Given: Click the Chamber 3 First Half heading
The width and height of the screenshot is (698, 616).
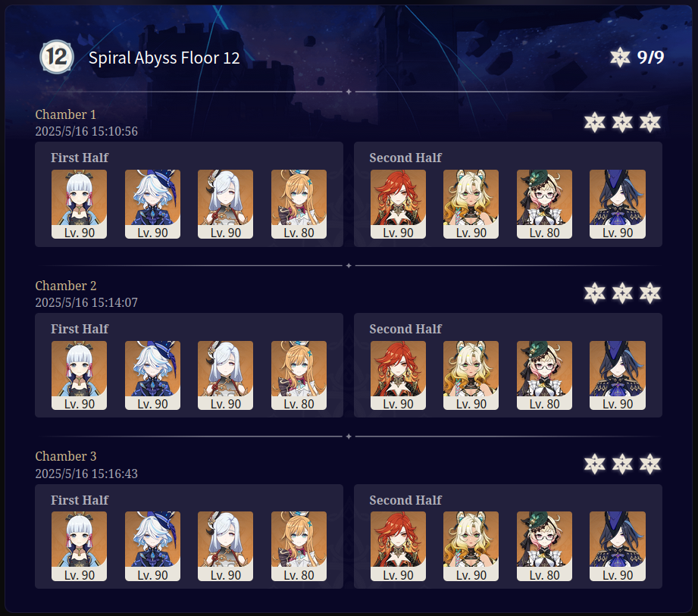Looking at the screenshot, I should tap(80, 500).
